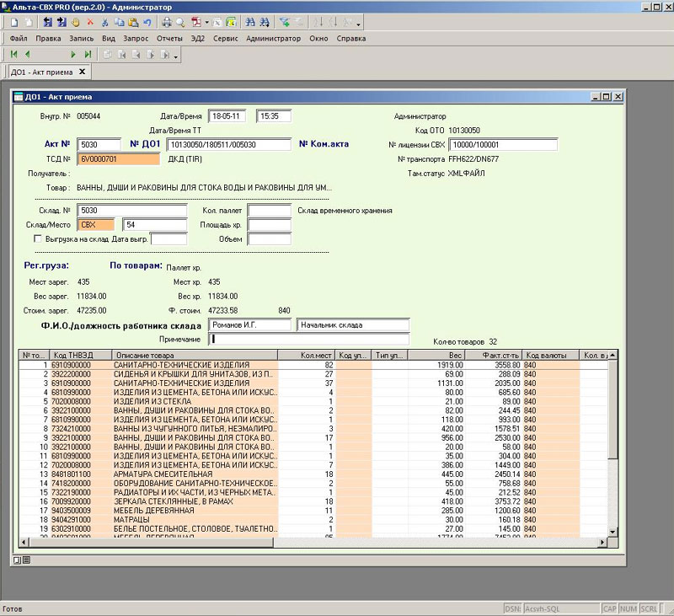Toggle the Выгрузка на склад checkbox
Screen dimensions: 674x616
(38, 238)
